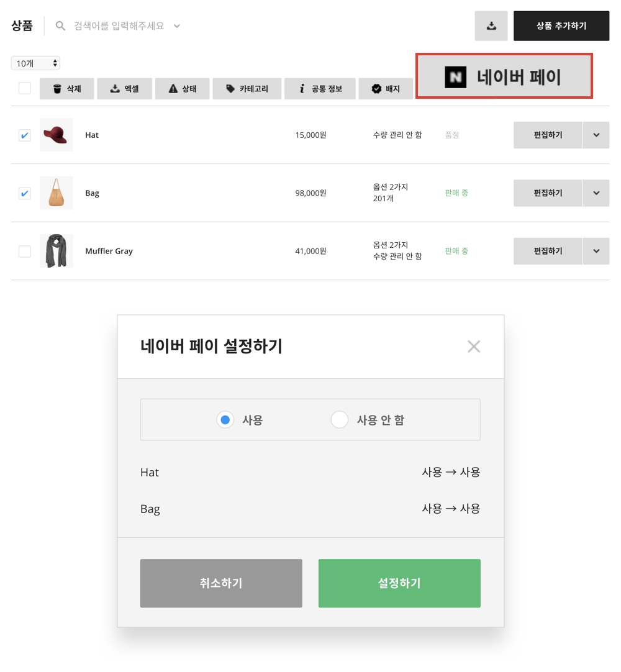Click the common info 'i' icon
The height and width of the screenshot is (672, 621).
[x=302, y=89]
